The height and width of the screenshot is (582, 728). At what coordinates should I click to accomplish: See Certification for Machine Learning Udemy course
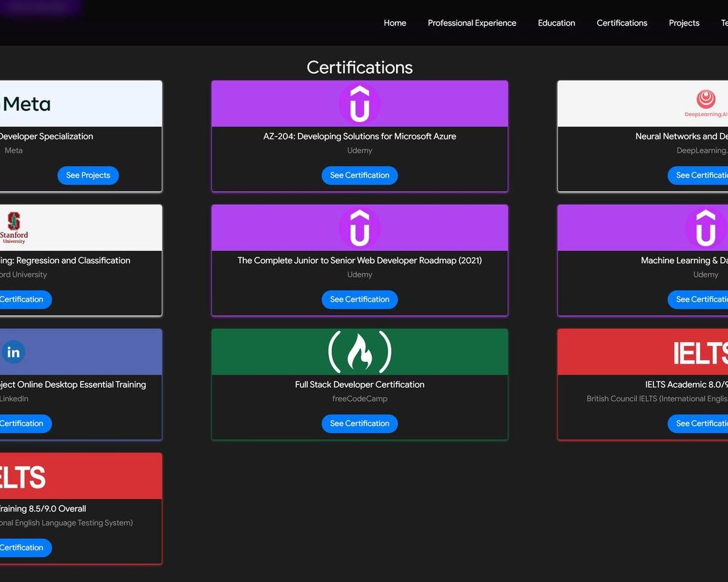pos(698,299)
